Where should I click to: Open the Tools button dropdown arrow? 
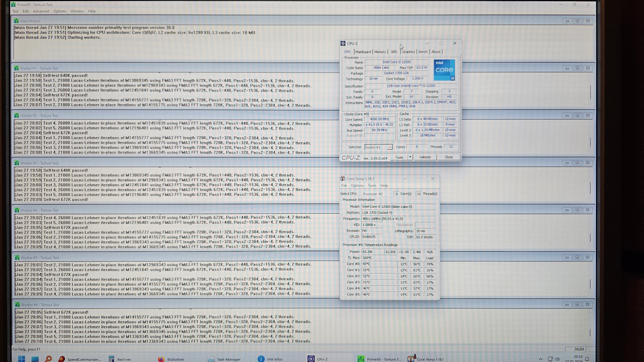[410, 157]
